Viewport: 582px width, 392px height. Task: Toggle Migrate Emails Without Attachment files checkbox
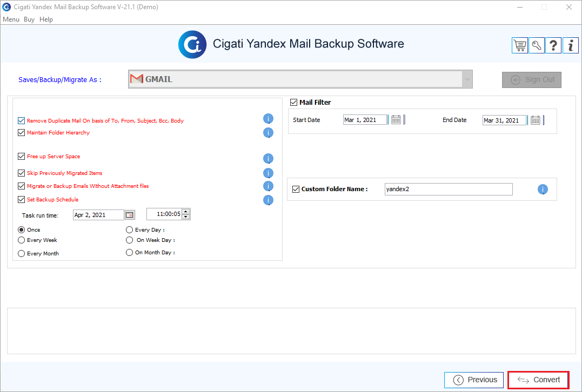click(21, 186)
